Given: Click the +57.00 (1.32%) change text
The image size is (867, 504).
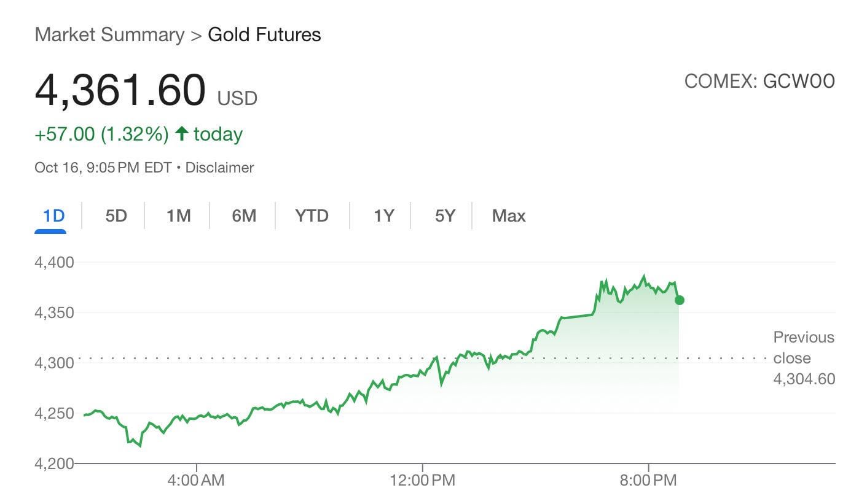Looking at the screenshot, I should tap(101, 133).
